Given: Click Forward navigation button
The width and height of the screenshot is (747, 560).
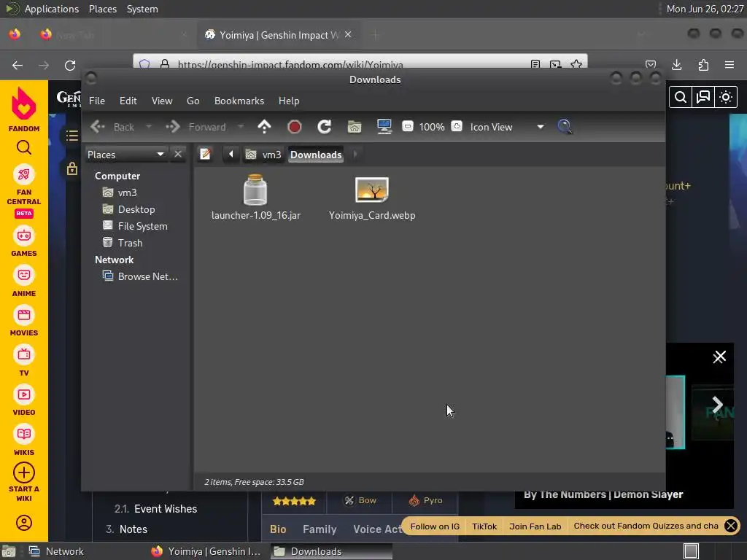Looking at the screenshot, I should click(196, 127).
